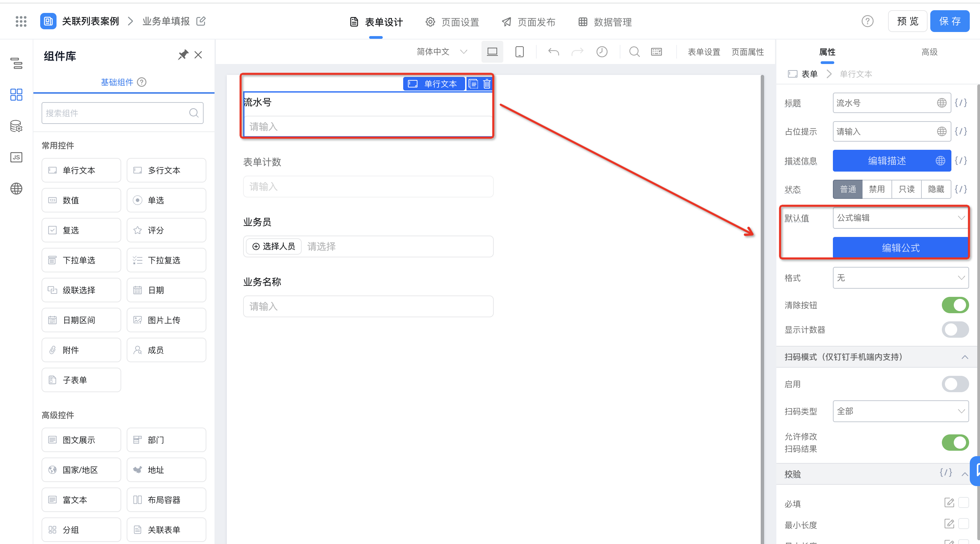This screenshot has width=980, height=544.
Task: Open the keyboard shortcuts icon
Action: click(656, 52)
